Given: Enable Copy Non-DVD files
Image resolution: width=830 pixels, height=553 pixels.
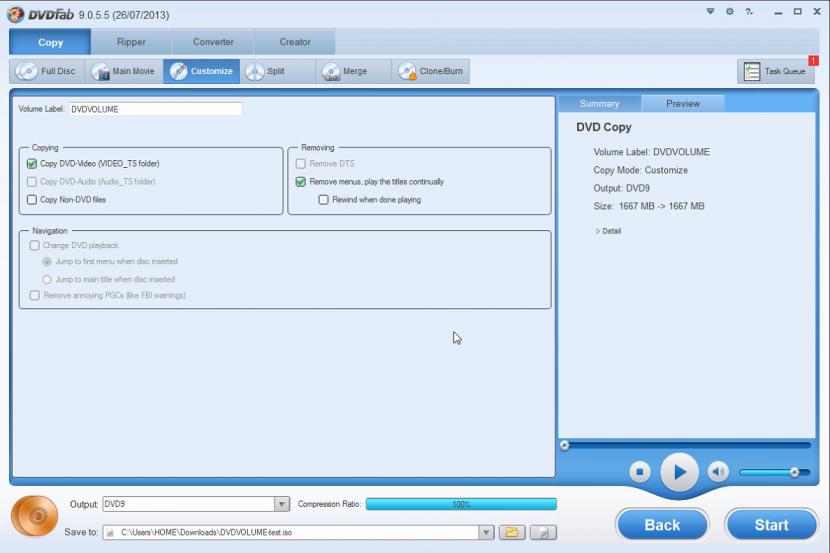Looking at the screenshot, I should pos(32,200).
